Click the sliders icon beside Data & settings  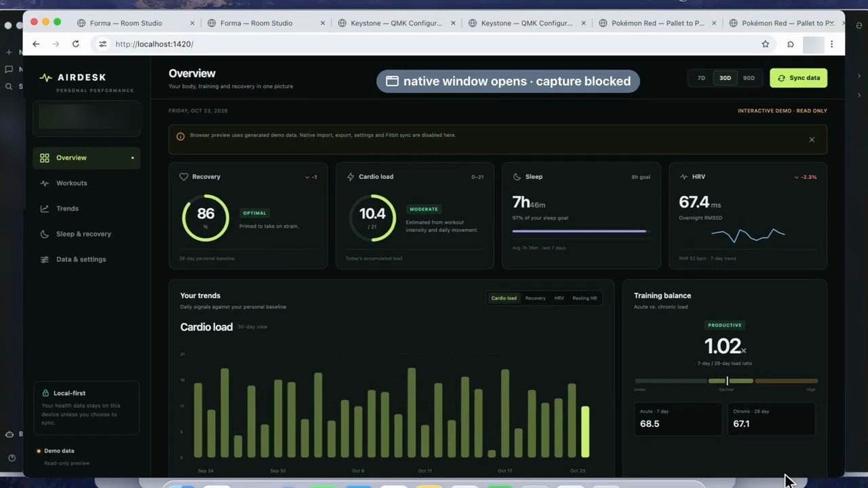[x=45, y=260]
